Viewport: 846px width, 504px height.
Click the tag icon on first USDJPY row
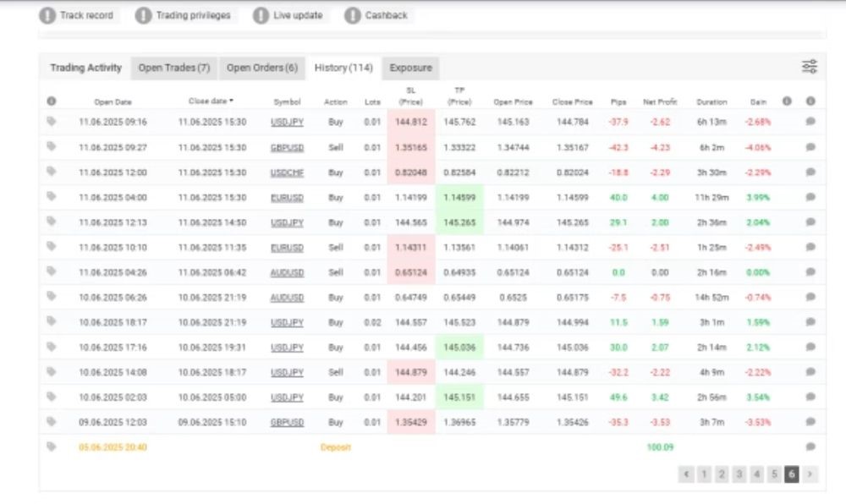(52, 122)
